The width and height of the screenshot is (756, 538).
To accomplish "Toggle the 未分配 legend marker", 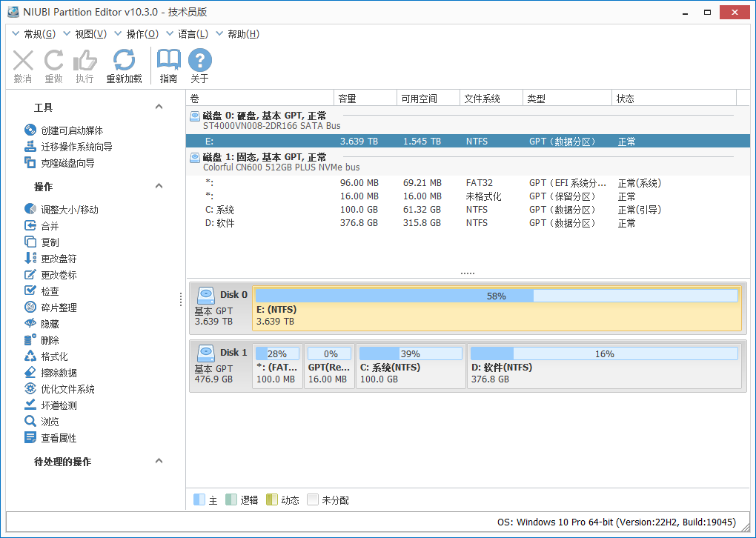I will [313, 499].
